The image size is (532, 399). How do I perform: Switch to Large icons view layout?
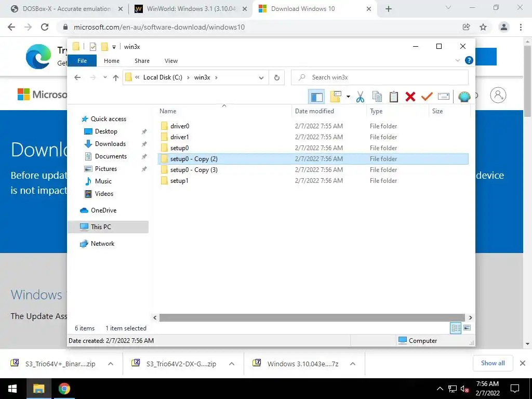click(467, 328)
